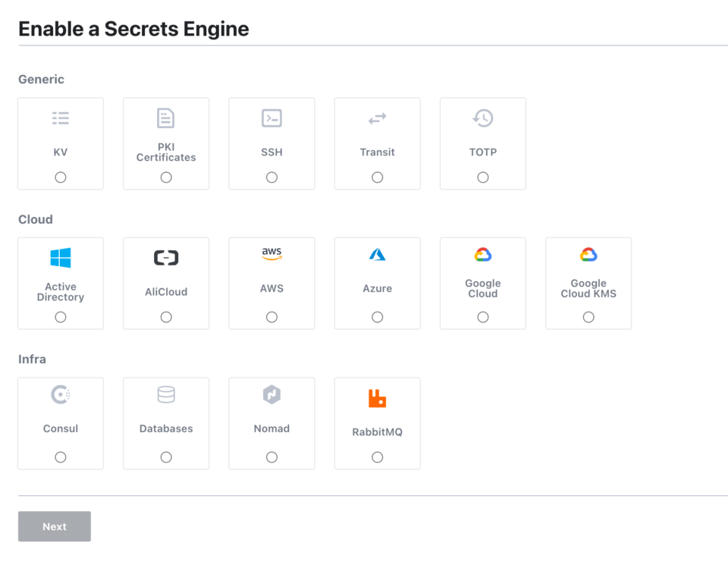Click the SSH terminal icon
This screenshot has height=571, width=728.
coord(271,118)
